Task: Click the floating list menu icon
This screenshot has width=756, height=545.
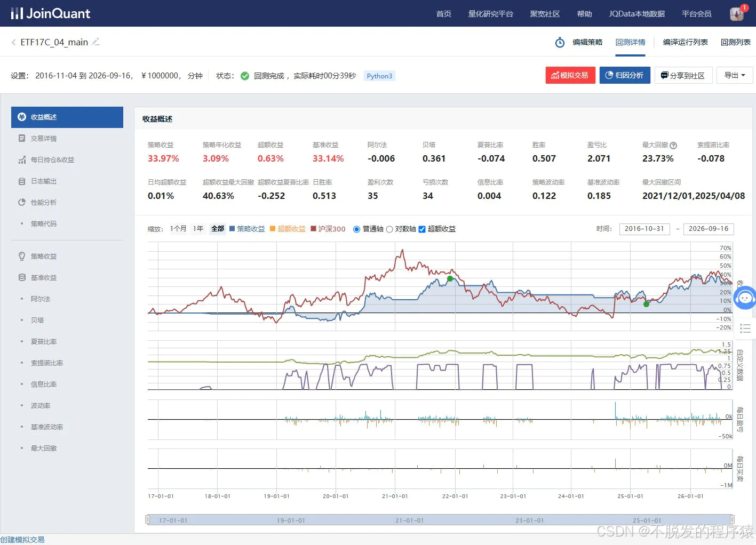Action: click(x=745, y=328)
